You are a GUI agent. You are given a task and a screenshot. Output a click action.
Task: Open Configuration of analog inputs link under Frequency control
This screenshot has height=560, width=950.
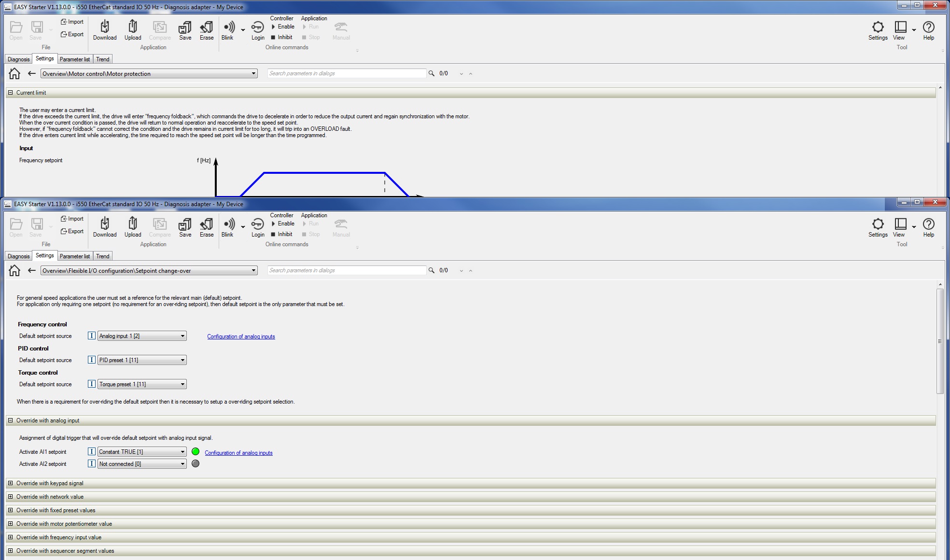click(241, 336)
